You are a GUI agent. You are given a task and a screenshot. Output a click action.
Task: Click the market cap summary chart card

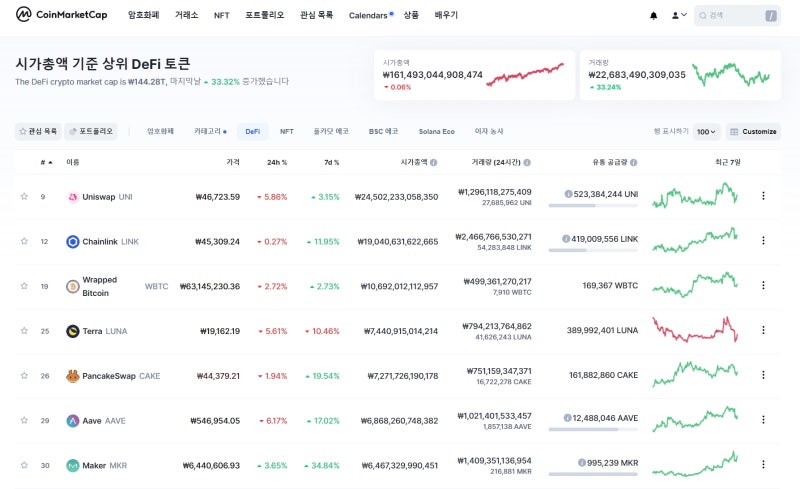474,75
